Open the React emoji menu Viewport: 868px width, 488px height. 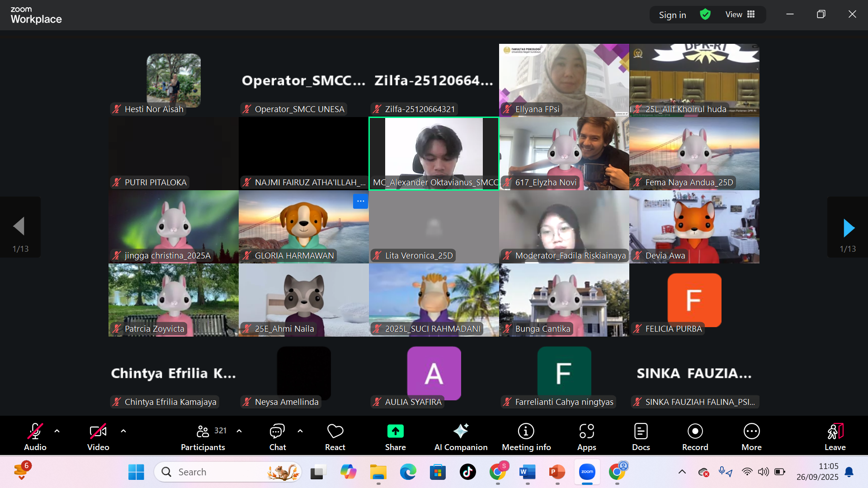point(335,436)
